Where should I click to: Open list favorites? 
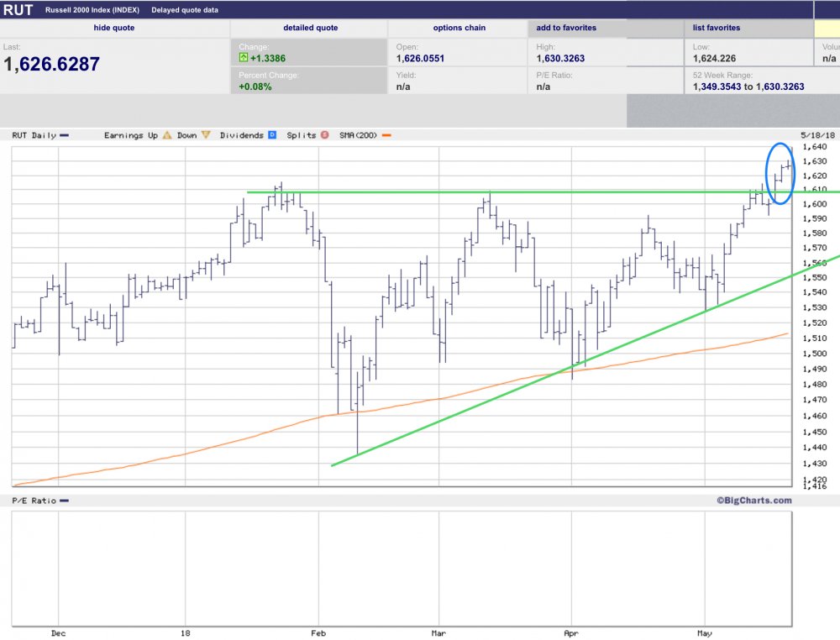click(x=717, y=28)
